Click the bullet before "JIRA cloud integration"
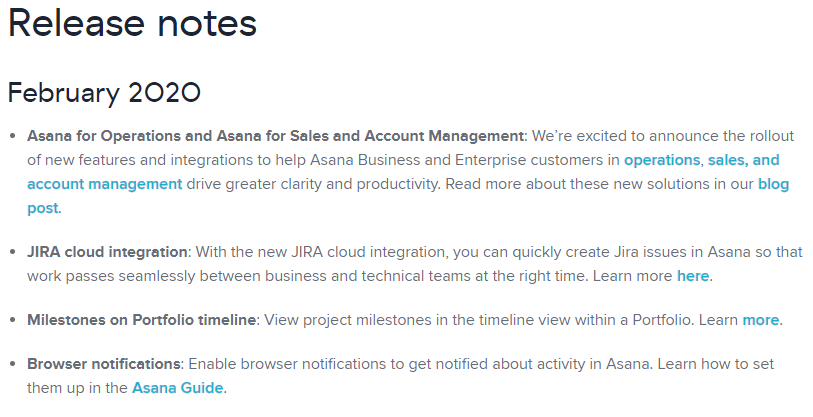Viewport: 813px width, 417px height. (12, 252)
